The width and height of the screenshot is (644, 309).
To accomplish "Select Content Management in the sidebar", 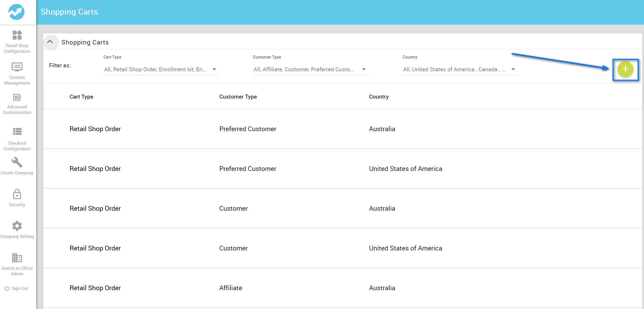I will 17,74.
